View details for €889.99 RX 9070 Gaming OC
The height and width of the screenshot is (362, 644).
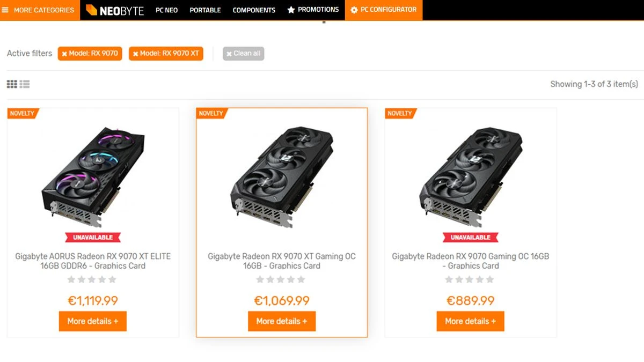[471, 321]
